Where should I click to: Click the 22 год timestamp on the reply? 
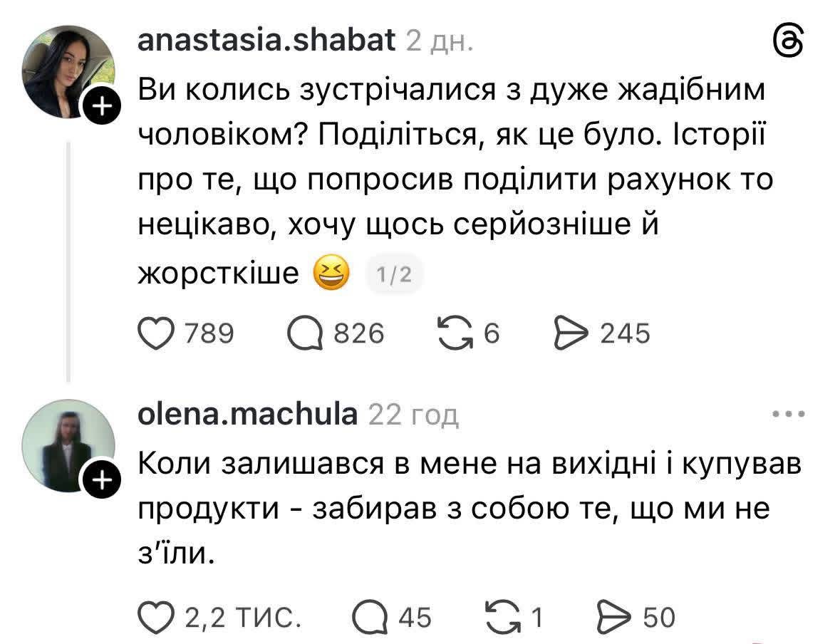coord(413,415)
